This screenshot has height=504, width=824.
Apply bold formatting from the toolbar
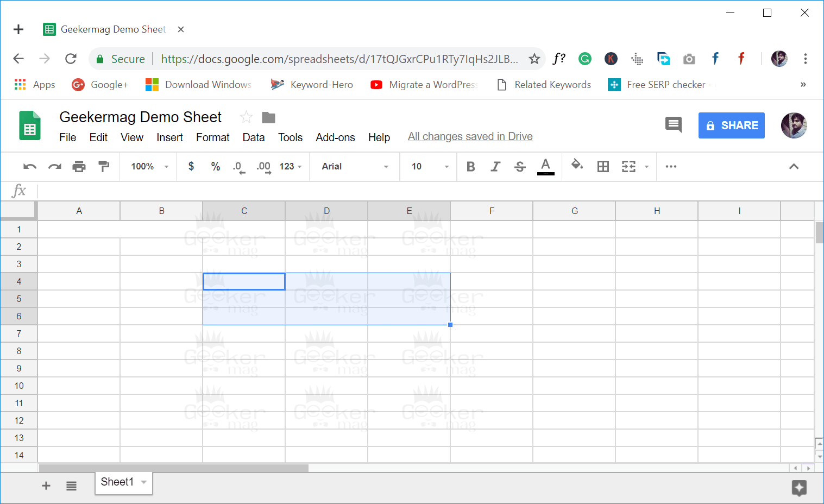click(470, 167)
